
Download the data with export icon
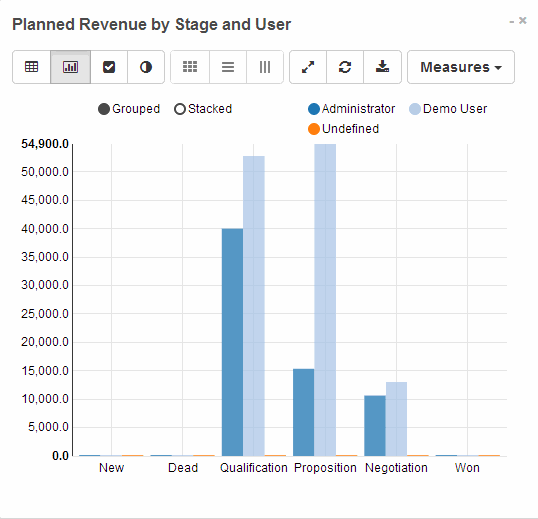pos(382,67)
